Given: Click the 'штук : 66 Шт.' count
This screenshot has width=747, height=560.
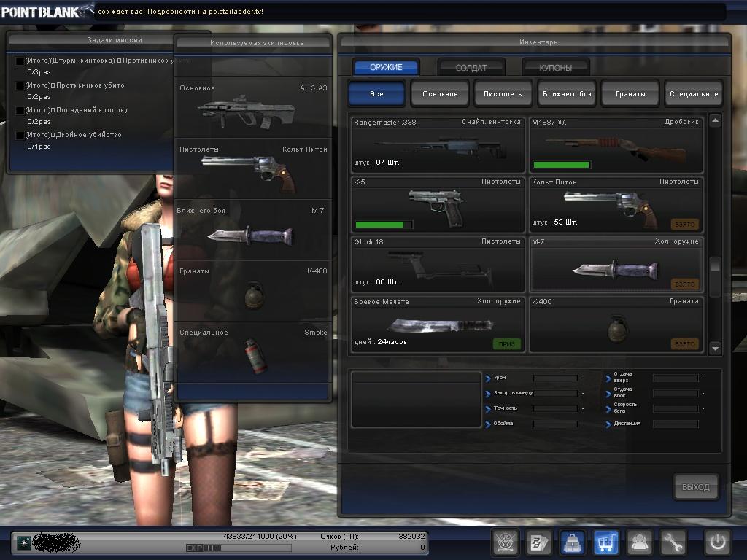Looking at the screenshot, I should pos(376,282).
